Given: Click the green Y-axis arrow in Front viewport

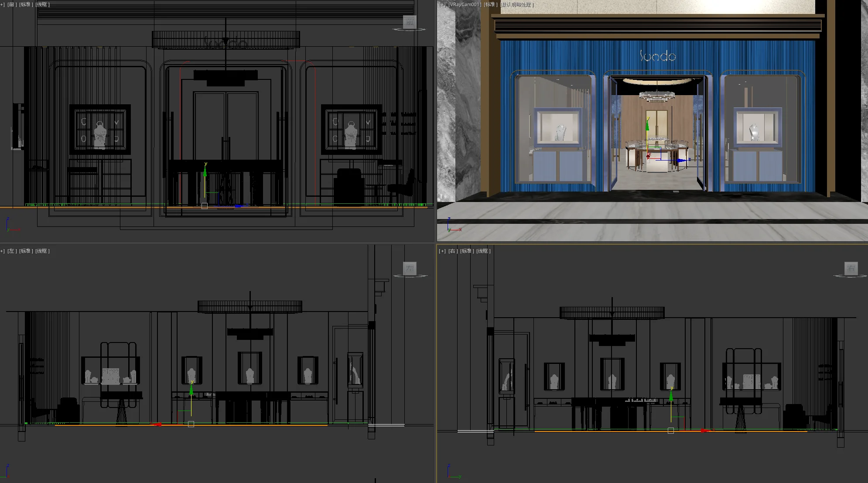Looking at the screenshot, I should pyautogui.click(x=205, y=172).
